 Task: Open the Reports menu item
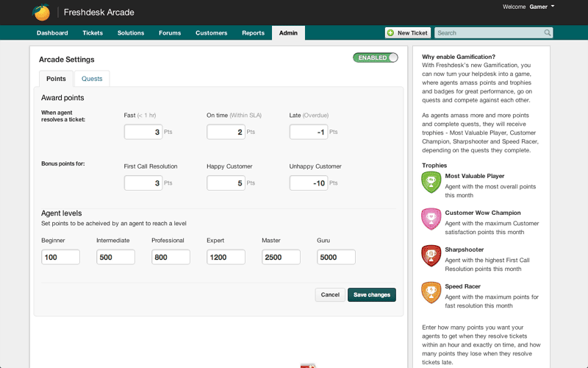(253, 32)
